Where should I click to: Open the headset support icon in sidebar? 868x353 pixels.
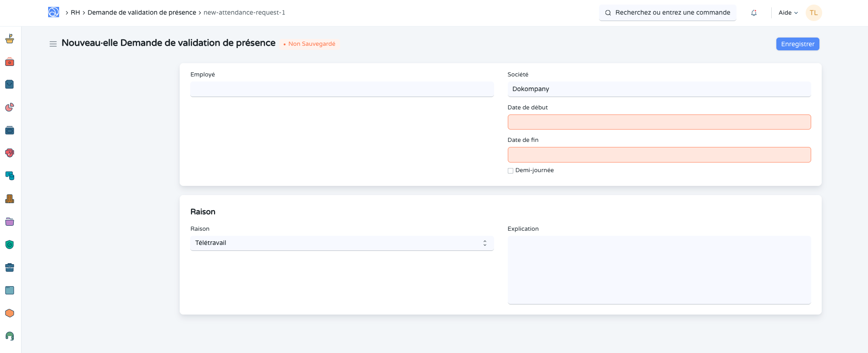[10, 336]
